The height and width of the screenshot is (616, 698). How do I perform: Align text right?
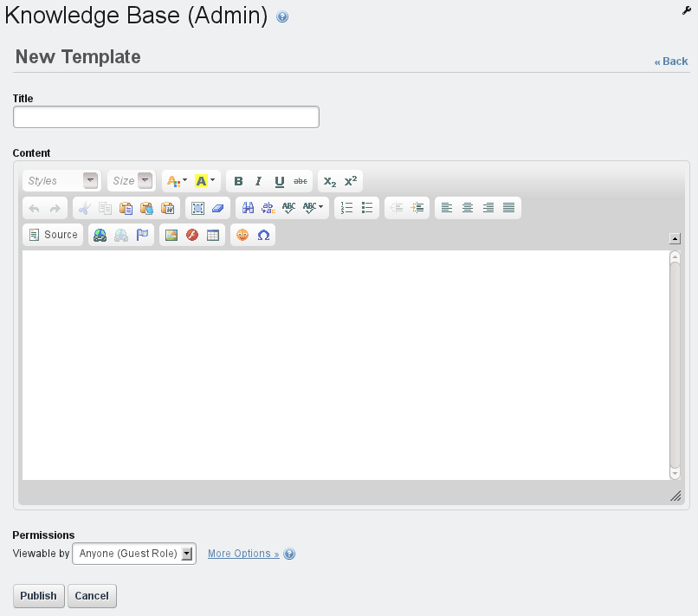(x=488, y=208)
